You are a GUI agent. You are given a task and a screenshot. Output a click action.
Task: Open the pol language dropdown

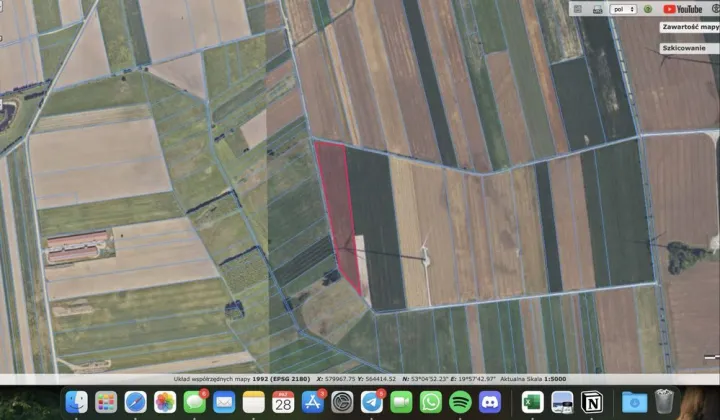(624, 9)
